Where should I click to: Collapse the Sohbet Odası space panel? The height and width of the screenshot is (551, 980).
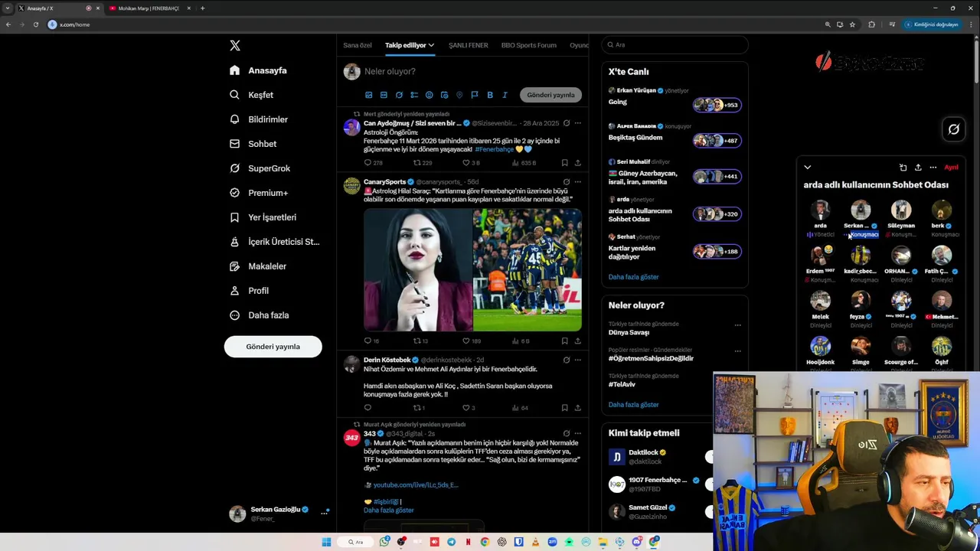(x=807, y=167)
